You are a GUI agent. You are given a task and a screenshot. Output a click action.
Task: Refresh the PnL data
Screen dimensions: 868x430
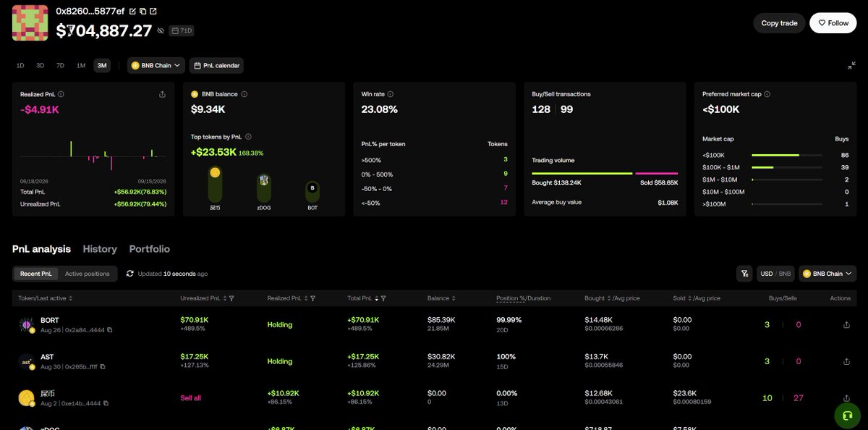pyautogui.click(x=129, y=274)
